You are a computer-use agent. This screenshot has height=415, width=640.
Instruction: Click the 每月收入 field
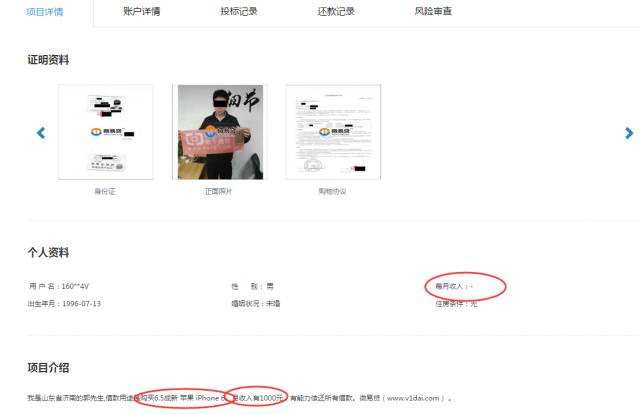(454, 286)
